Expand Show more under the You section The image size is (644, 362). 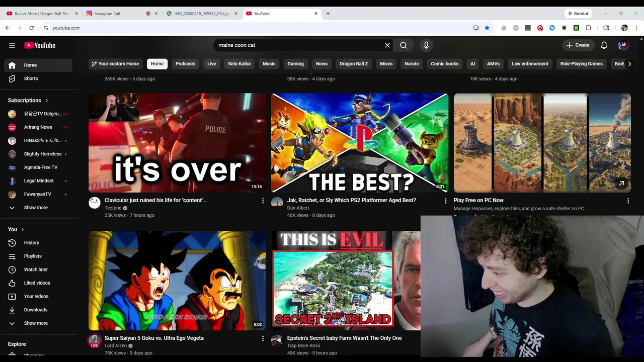38,323
